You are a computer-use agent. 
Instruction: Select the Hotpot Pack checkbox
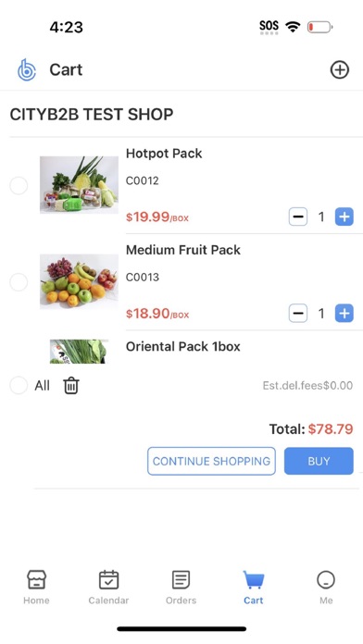coord(19,186)
